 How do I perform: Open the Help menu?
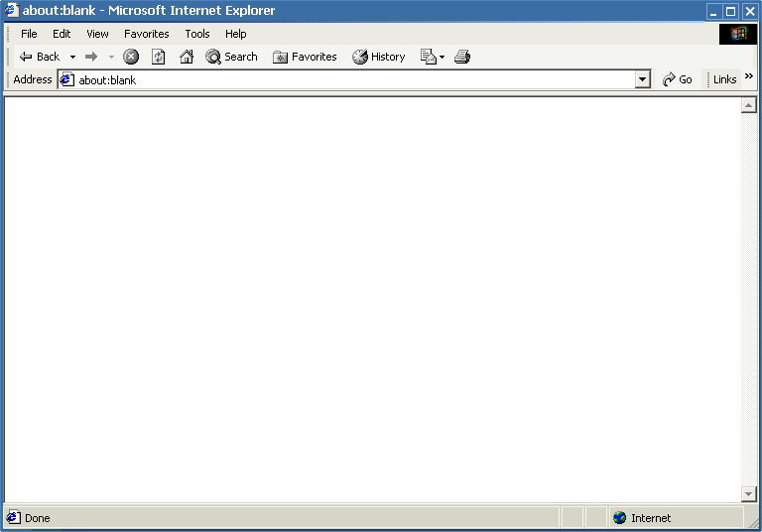point(236,34)
